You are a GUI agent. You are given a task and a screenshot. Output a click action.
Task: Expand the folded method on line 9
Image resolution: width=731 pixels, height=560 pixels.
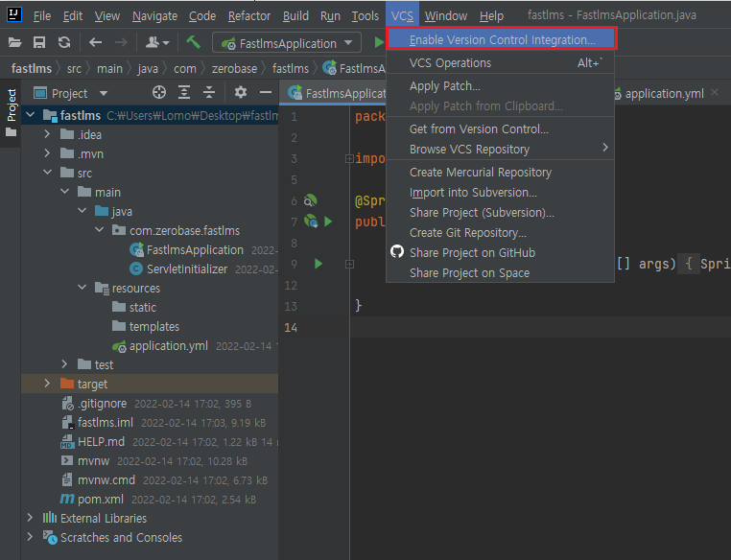349,264
